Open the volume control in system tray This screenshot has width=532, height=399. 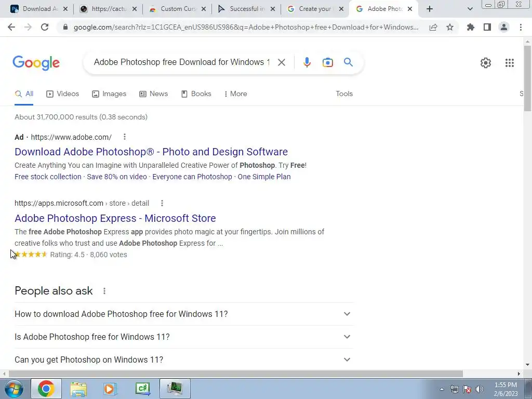480,389
